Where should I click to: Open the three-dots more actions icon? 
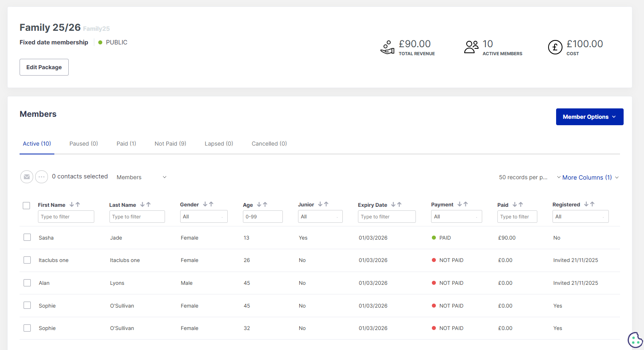[x=42, y=177]
